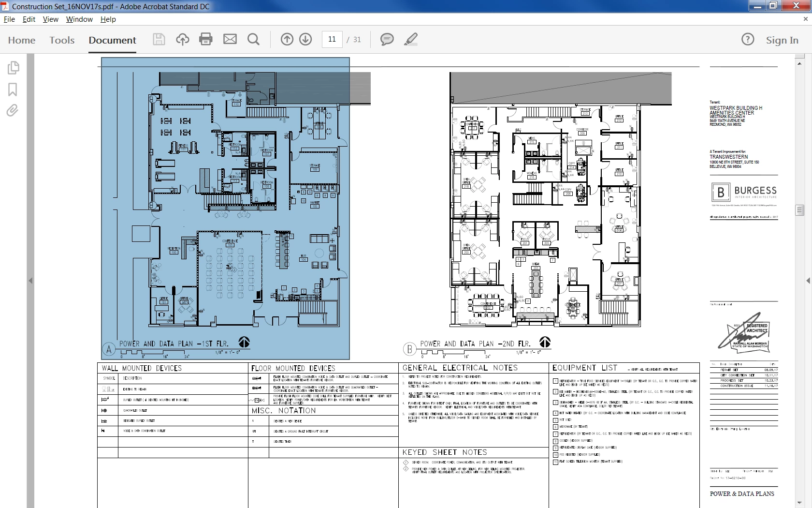Click the scrollbar up arrow
This screenshot has height=508, width=812.
(x=799, y=63)
